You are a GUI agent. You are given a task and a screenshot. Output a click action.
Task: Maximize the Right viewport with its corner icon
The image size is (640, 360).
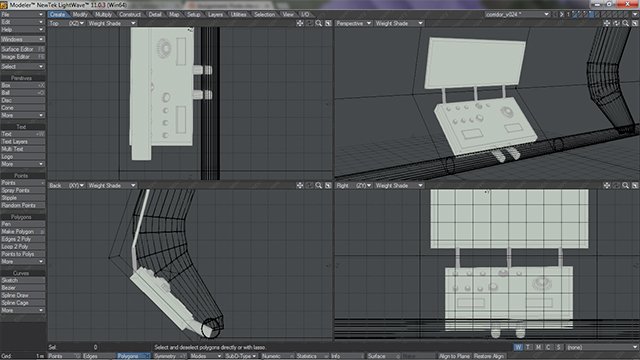click(635, 185)
